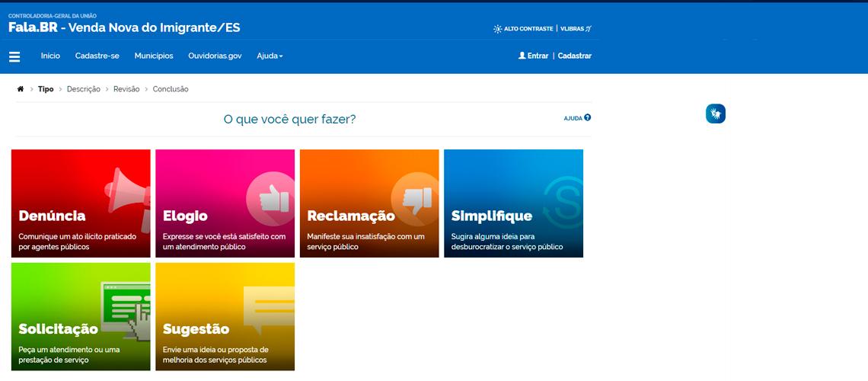Click the thumbs-down icon on Reclamação card
The width and height of the screenshot is (868, 381).
point(415,198)
